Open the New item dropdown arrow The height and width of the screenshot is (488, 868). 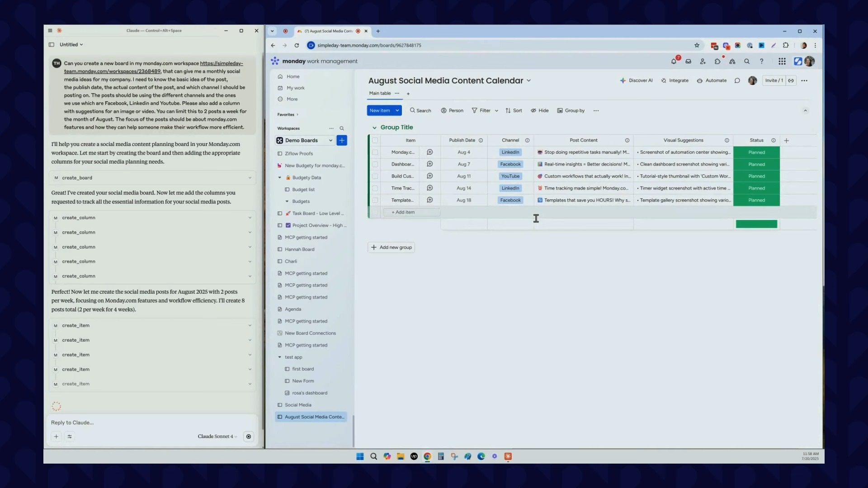(x=397, y=111)
